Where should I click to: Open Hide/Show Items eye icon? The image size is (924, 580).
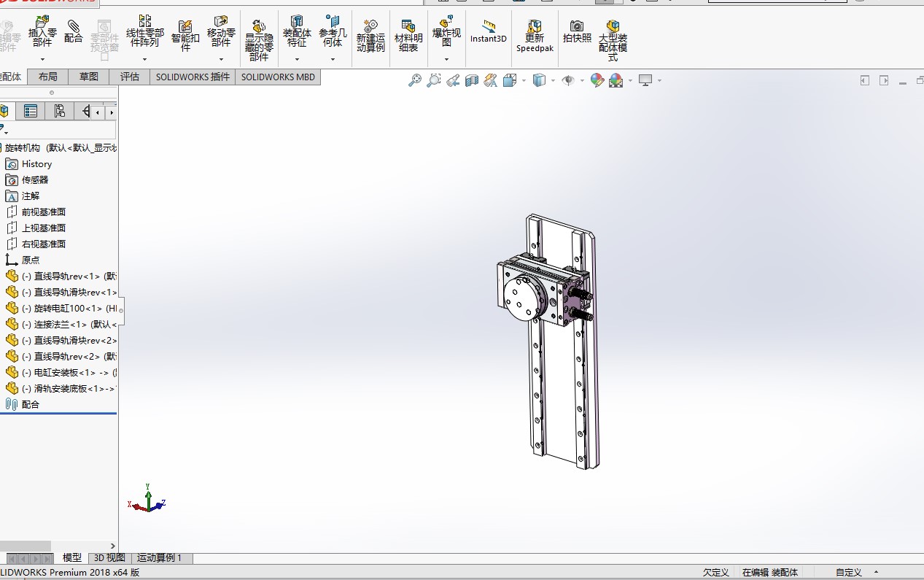click(568, 80)
